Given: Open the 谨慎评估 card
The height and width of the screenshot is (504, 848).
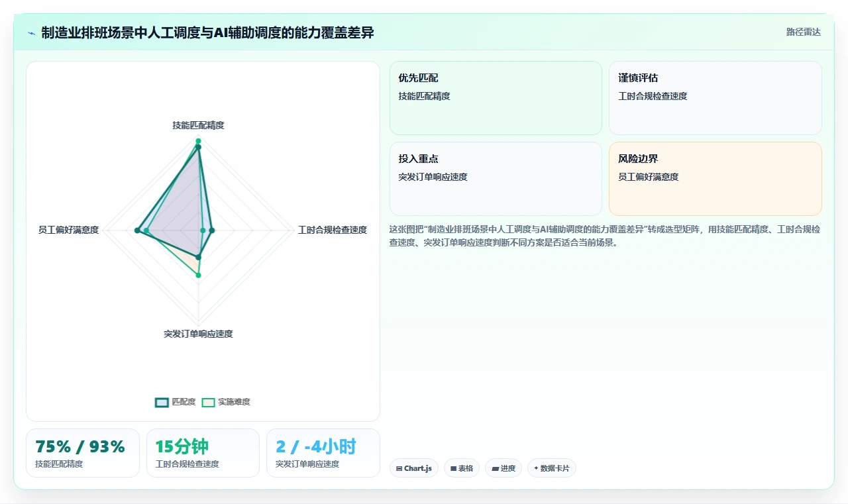Looking at the screenshot, I should coord(715,98).
